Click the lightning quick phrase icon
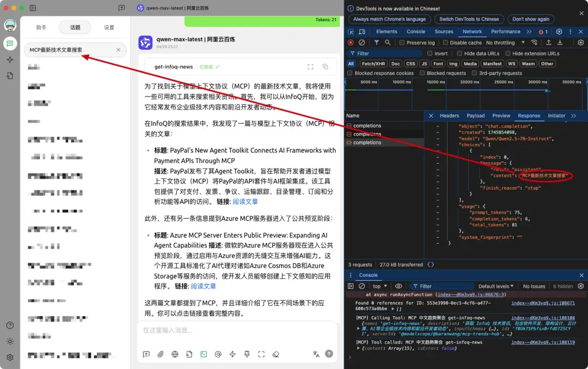588x369 pixels. (x=232, y=354)
